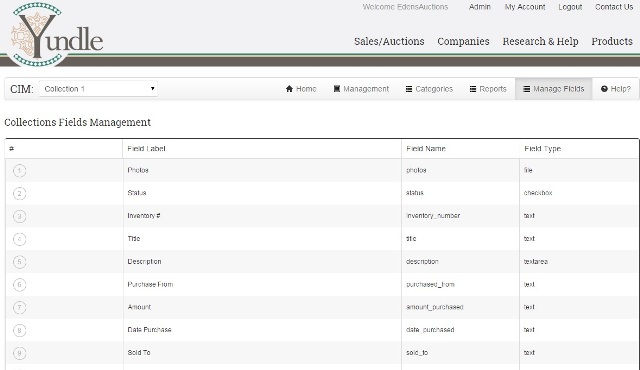Select the Photos field label
640x370 pixels.
tap(138, 170)
